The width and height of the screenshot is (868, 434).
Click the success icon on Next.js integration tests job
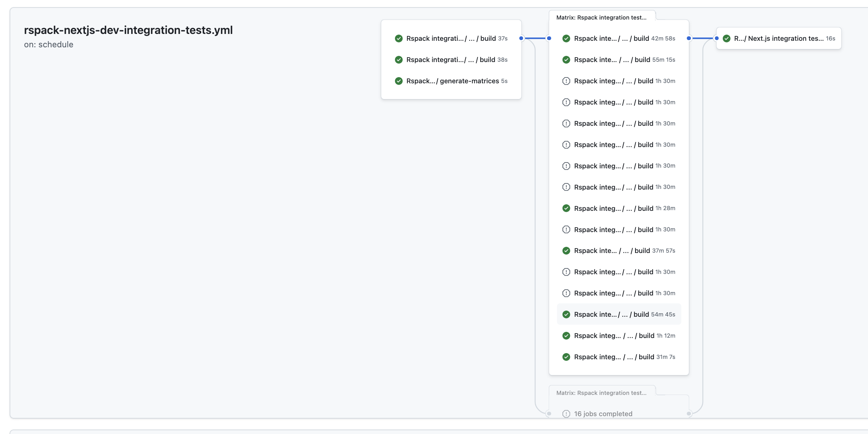pos(727,38)
